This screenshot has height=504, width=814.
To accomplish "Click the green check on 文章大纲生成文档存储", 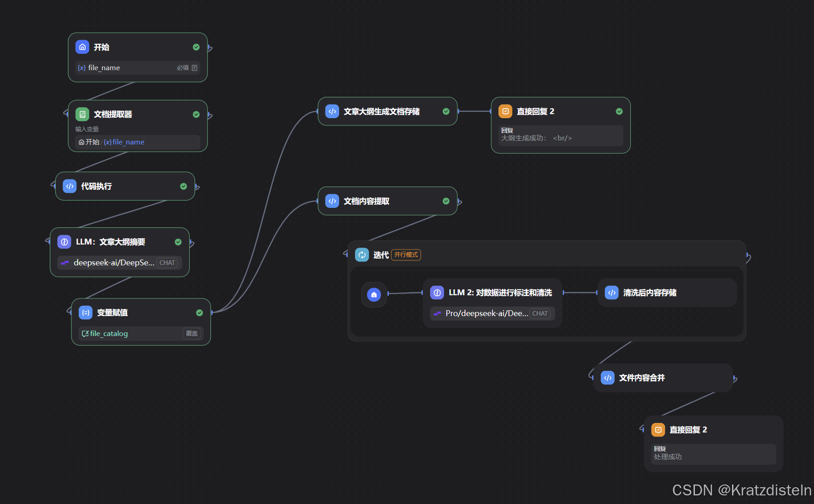I will coord(446,111).
